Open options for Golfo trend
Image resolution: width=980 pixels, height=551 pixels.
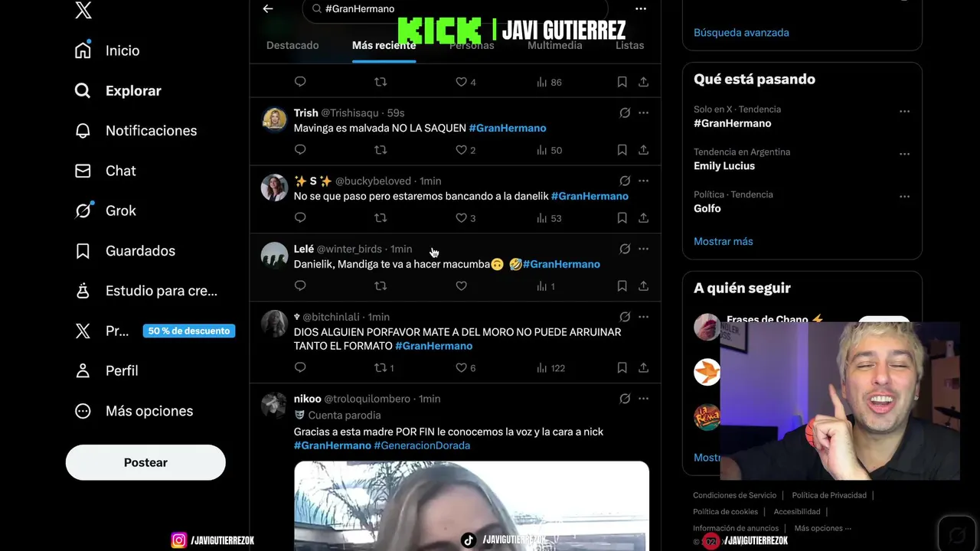pyautogui.click(x=904, y=197)
